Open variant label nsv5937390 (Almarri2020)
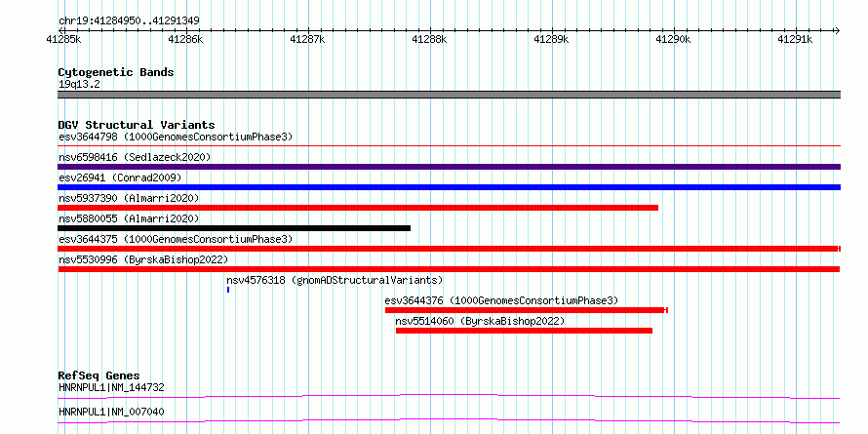The height and width of the screenshot is (434, 868). click(x=129, y=198)
